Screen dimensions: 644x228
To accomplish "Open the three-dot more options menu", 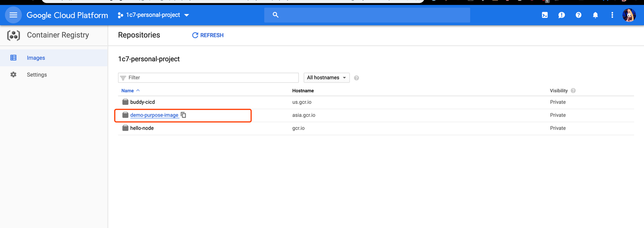I will point(612,15).
